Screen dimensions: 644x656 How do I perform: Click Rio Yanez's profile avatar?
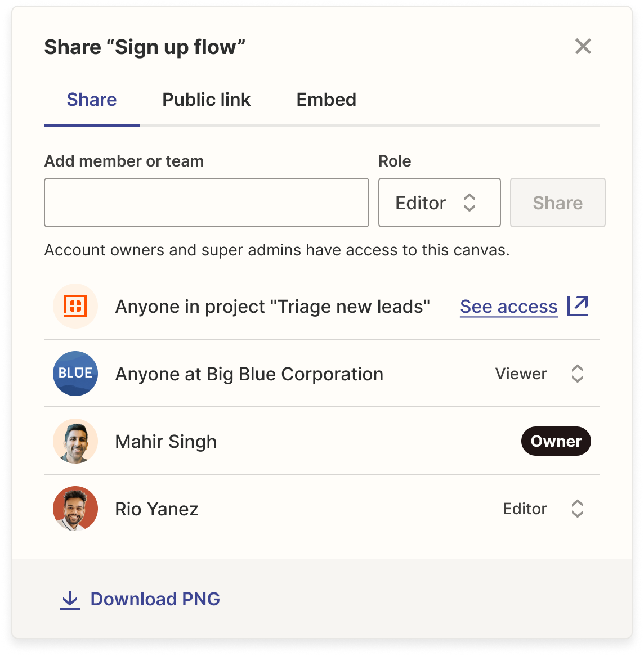pos(75,509)
